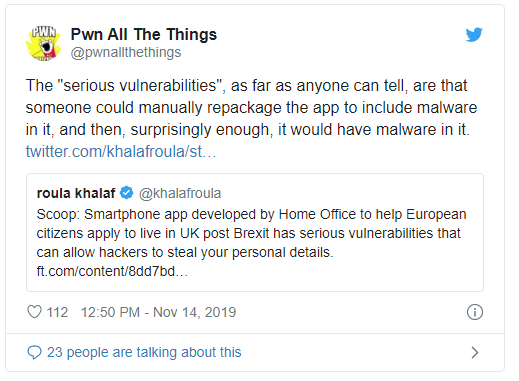519x381 pixels.
Task: Open roula khalaf author name
Action: tap(76, 193)
